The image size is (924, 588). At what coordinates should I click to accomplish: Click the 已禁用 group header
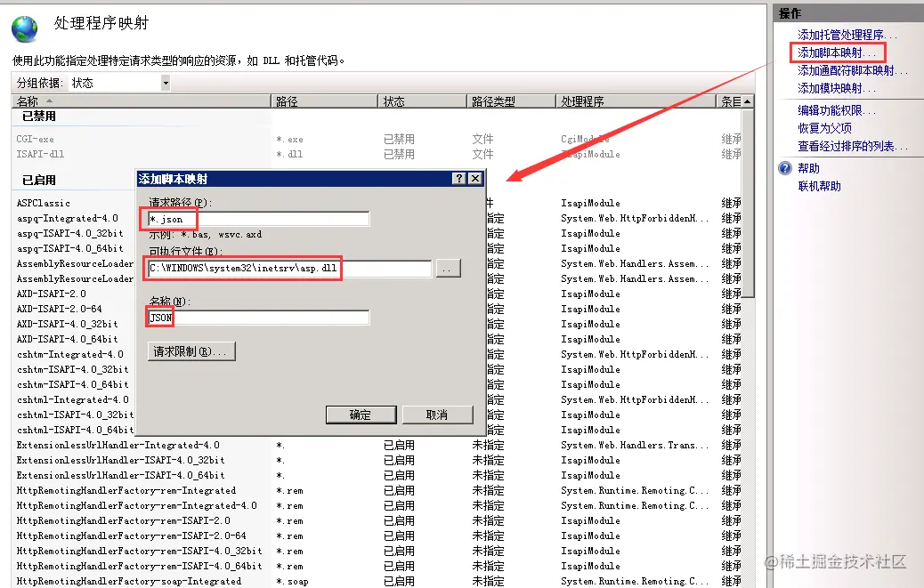click(39, 117)
